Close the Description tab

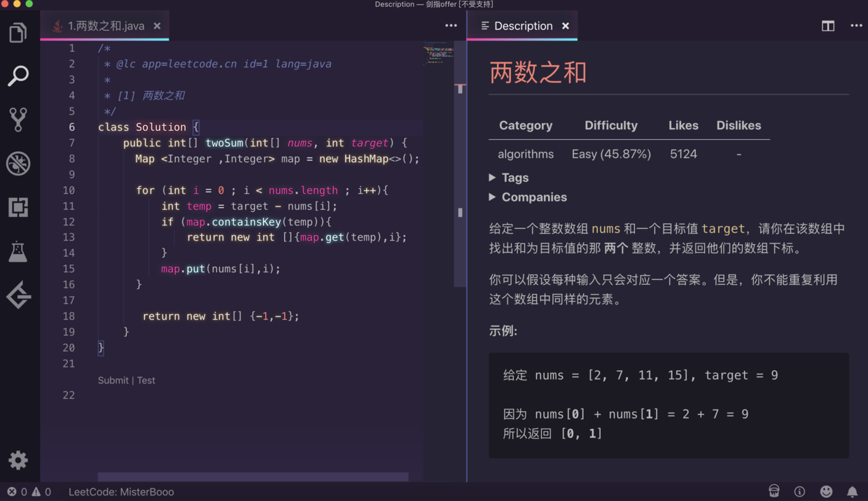pos(566,26)
